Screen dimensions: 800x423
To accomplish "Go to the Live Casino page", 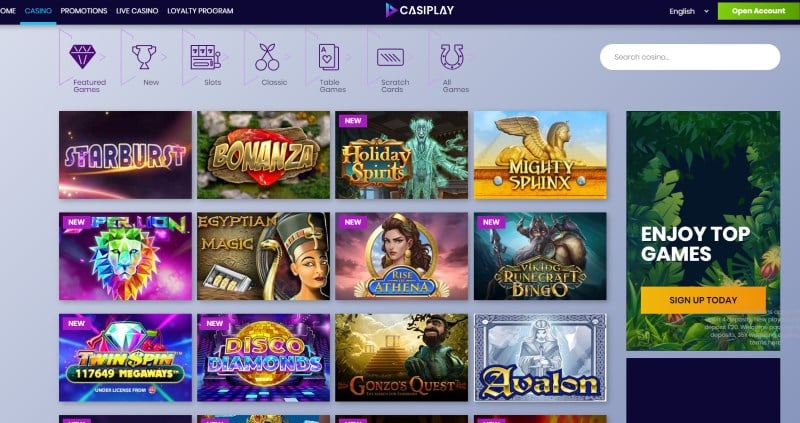I will coord(137,11).
